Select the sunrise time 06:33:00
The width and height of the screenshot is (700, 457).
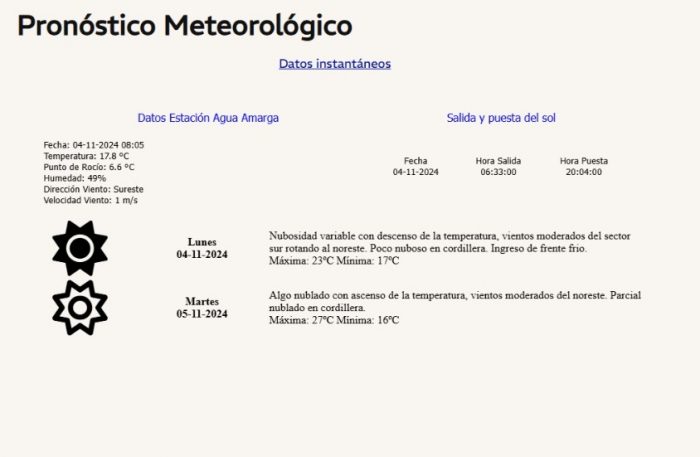[498, 172]
